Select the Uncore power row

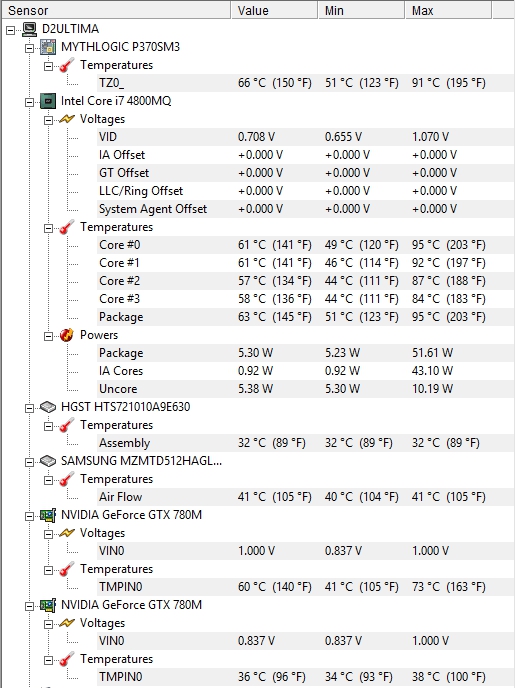coord(306,389)
